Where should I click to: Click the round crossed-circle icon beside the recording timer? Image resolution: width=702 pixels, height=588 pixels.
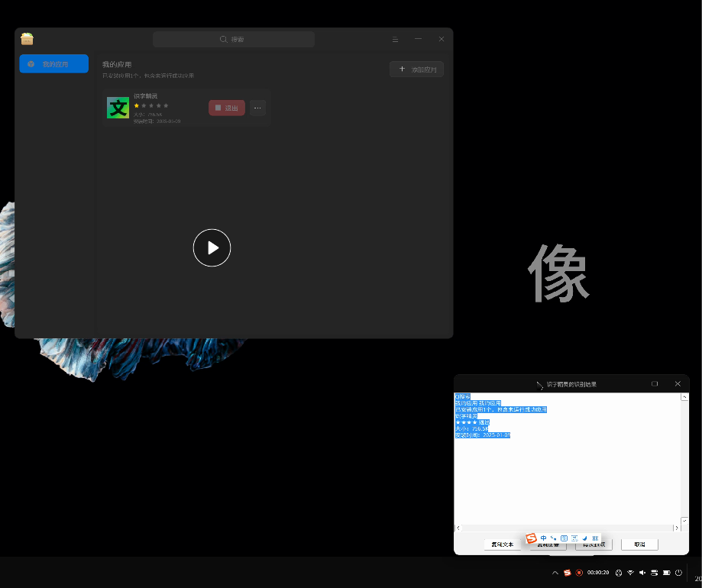pos(619,573)
